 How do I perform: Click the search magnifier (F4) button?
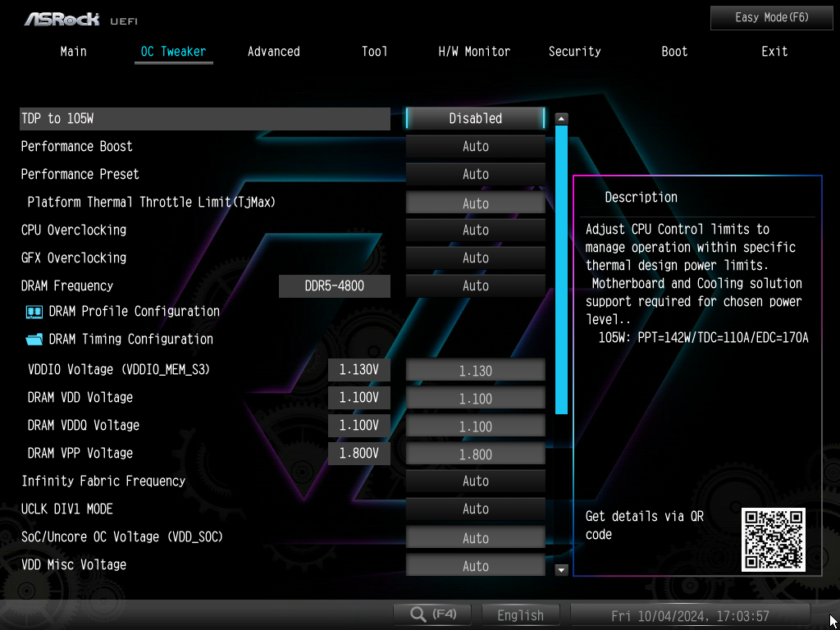tap(432, 614)
